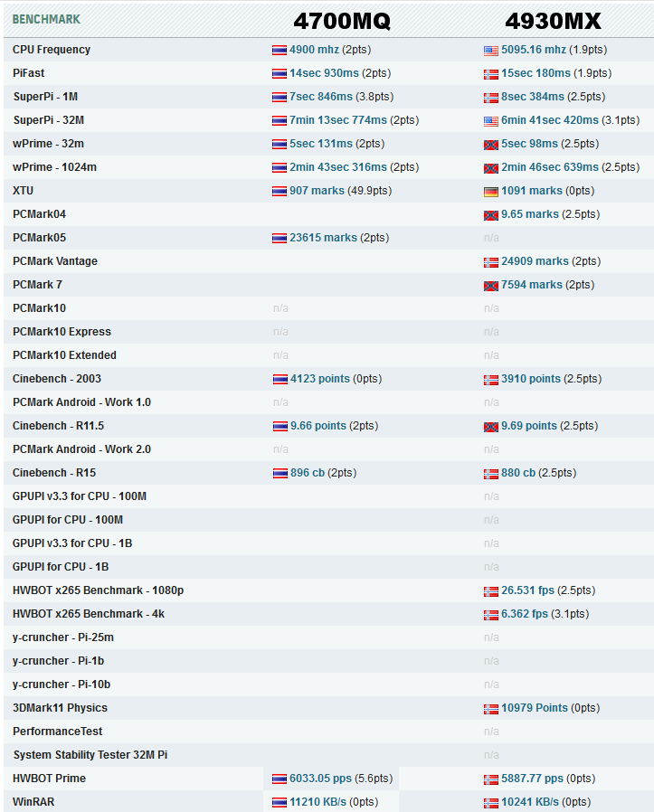Click the flag next to 10241 KB/s
This screenshot has width=654, height=812.
click(491, 803)
